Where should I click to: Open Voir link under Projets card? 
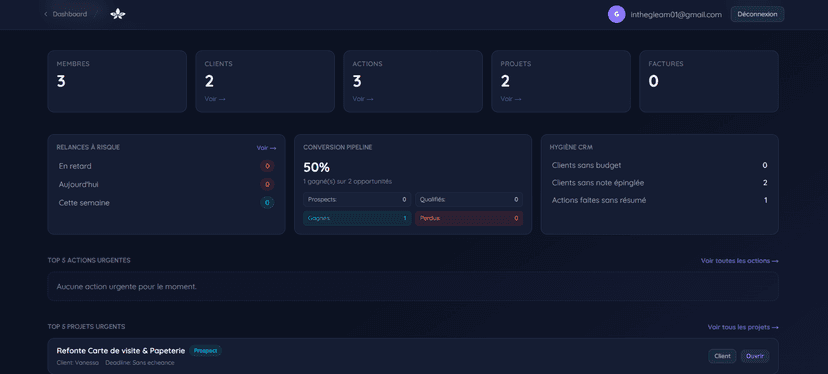point(511,99)
